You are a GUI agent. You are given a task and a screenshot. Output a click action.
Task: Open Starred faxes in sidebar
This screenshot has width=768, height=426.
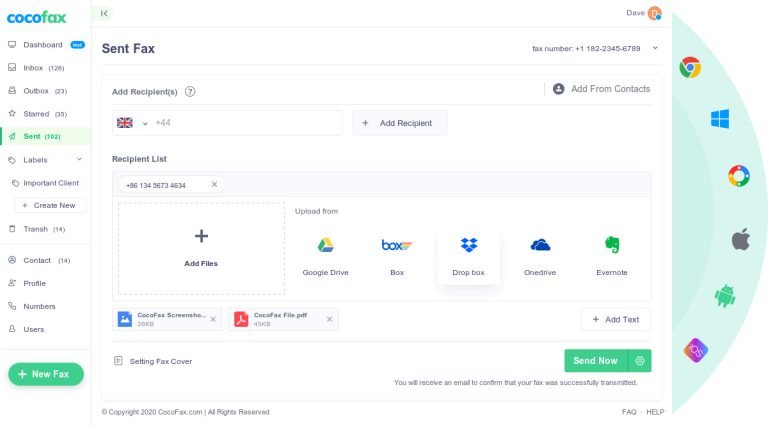coord(40,114)
